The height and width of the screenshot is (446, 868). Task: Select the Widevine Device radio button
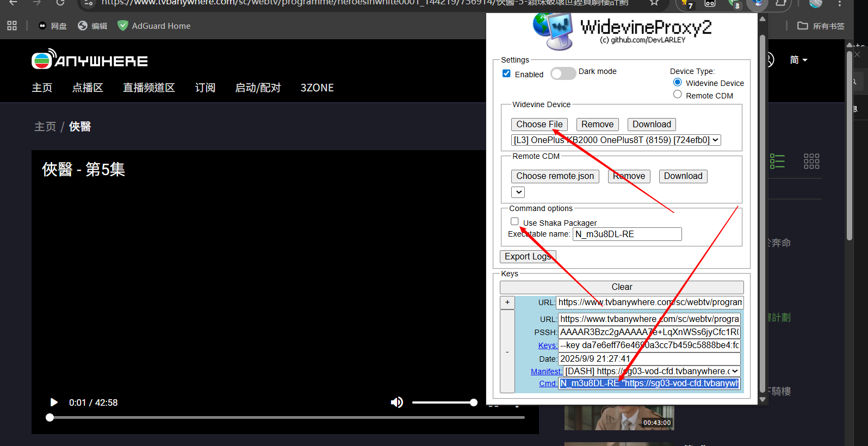(678, 82)
